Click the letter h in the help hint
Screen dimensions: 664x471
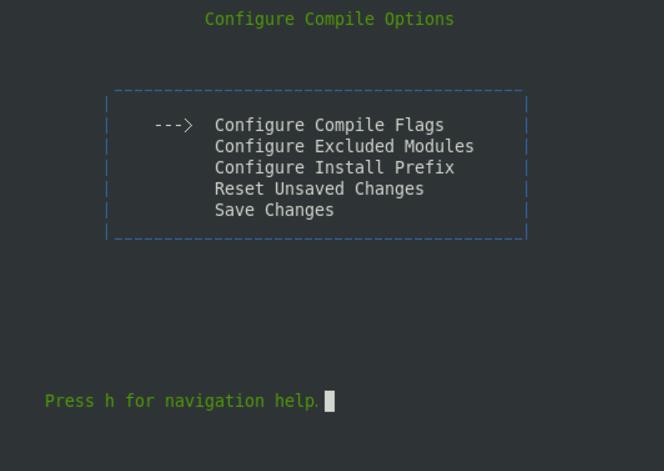pos(110,401)
